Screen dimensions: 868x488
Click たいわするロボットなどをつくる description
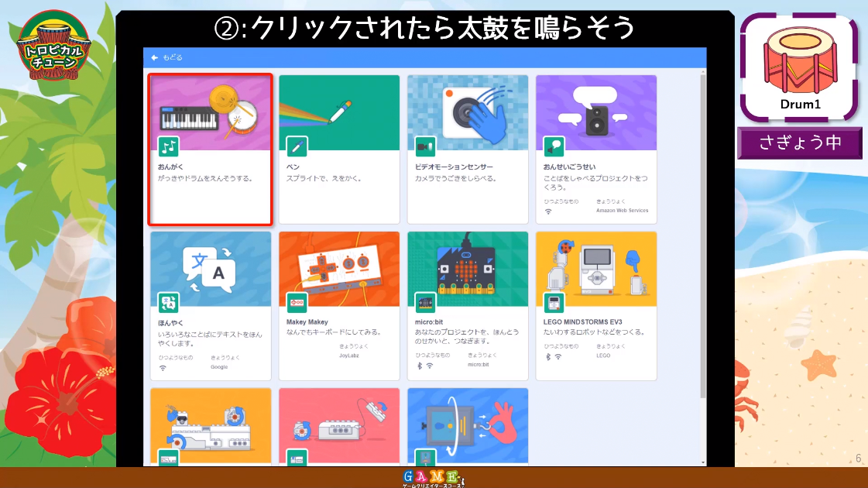tap(594, 332)
